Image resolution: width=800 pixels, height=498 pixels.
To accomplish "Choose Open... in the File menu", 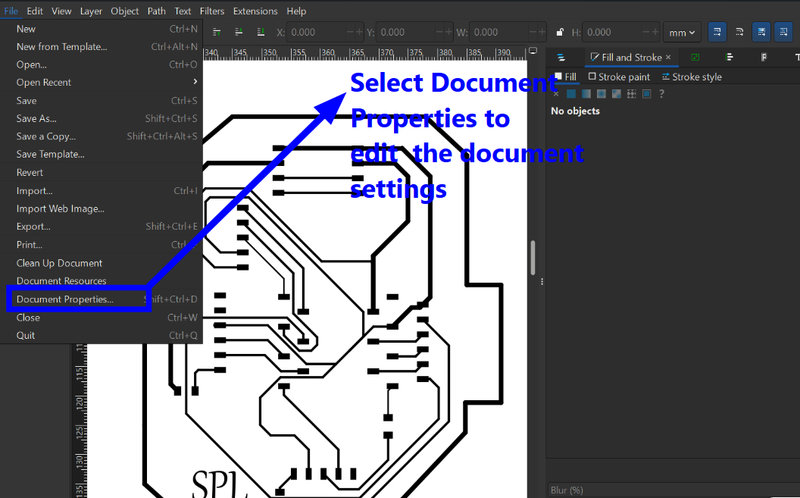I will [x=102, y=65].
